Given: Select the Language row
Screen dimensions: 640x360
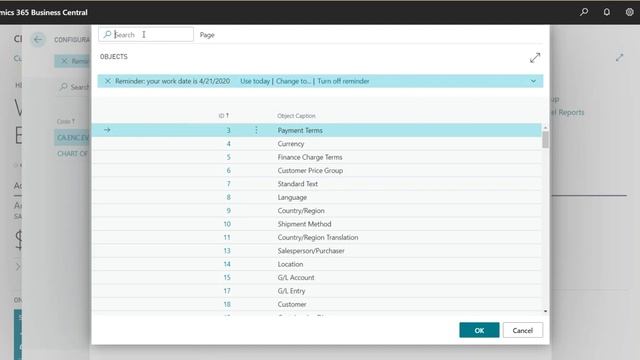Looking at the screenshot, I should [x=317, y=197].
